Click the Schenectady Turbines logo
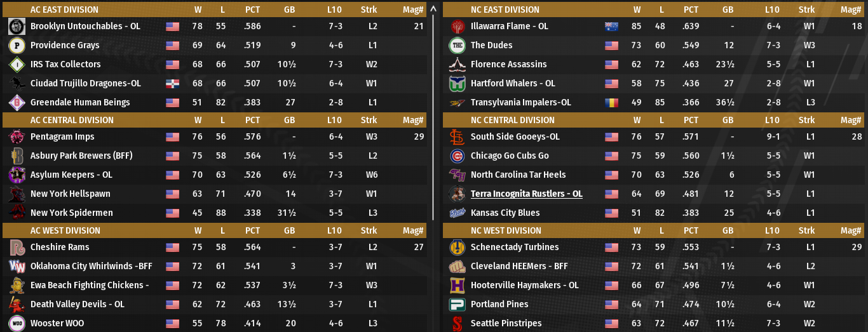This screenshot has width=868, height=332. pos(457,248)
